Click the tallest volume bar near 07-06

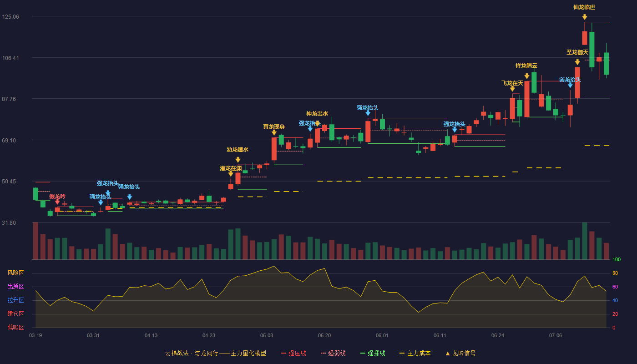(x=585, y=241)
